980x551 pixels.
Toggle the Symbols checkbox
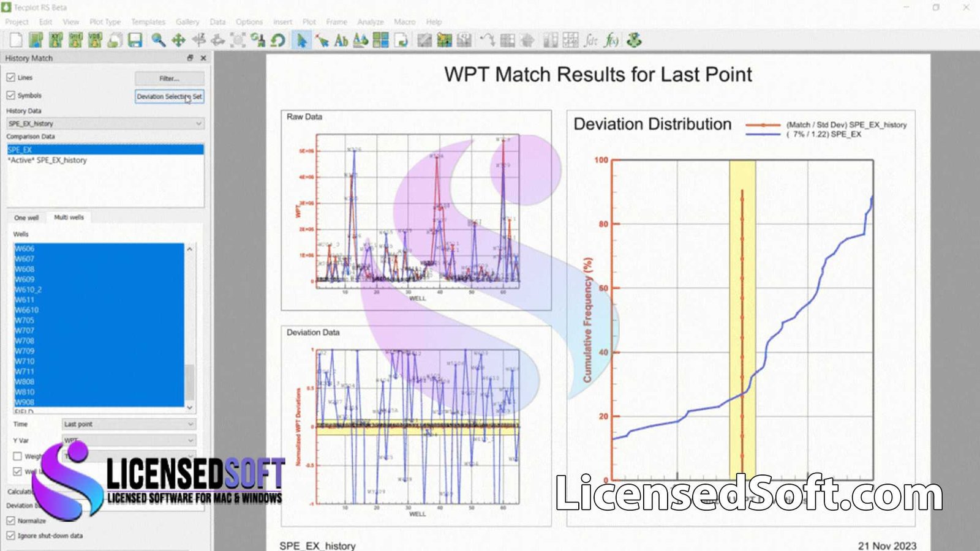tap(10, 96)
